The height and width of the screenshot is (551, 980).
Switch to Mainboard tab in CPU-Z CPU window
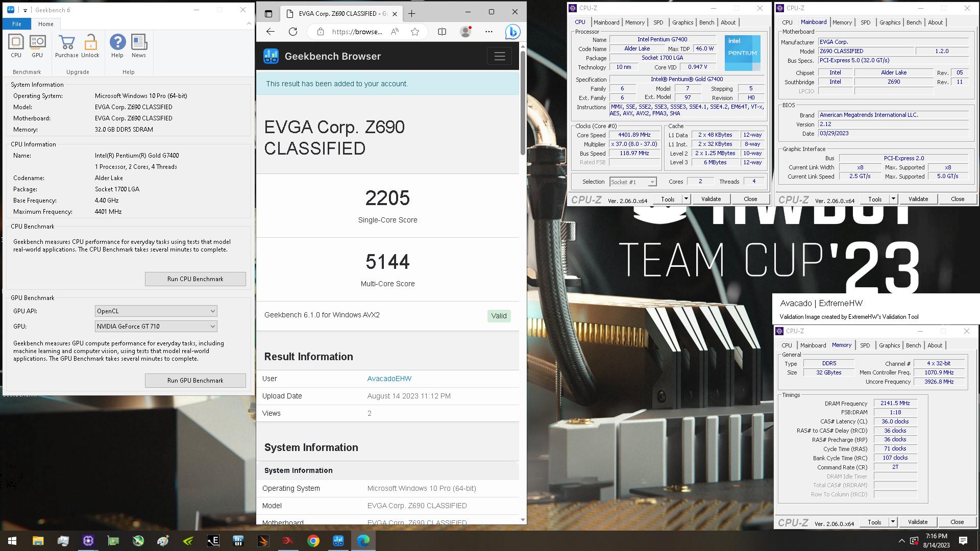(x=606, y=22)
